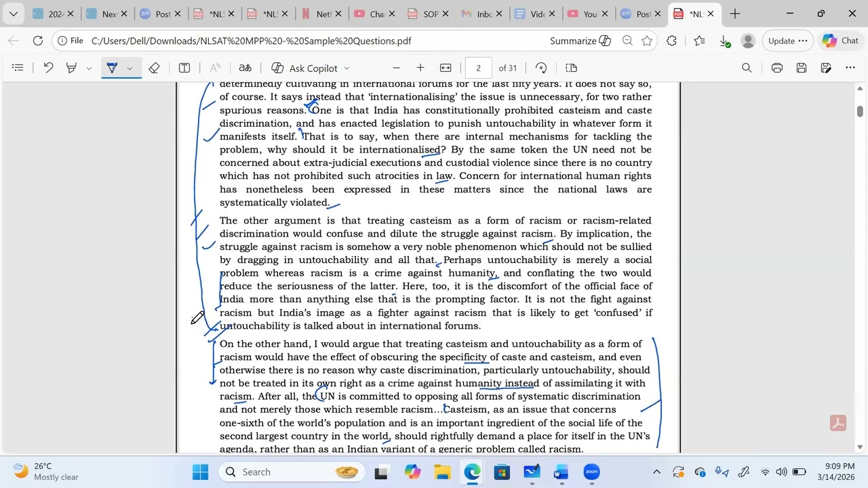Rotate the PDF page
The width and height of the screenshot is (868, 488).
541,68
